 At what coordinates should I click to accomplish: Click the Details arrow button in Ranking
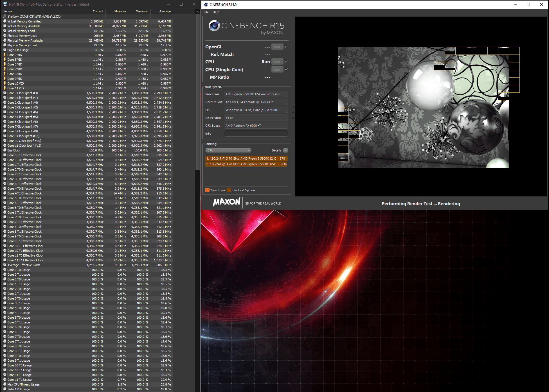(285, 150)
